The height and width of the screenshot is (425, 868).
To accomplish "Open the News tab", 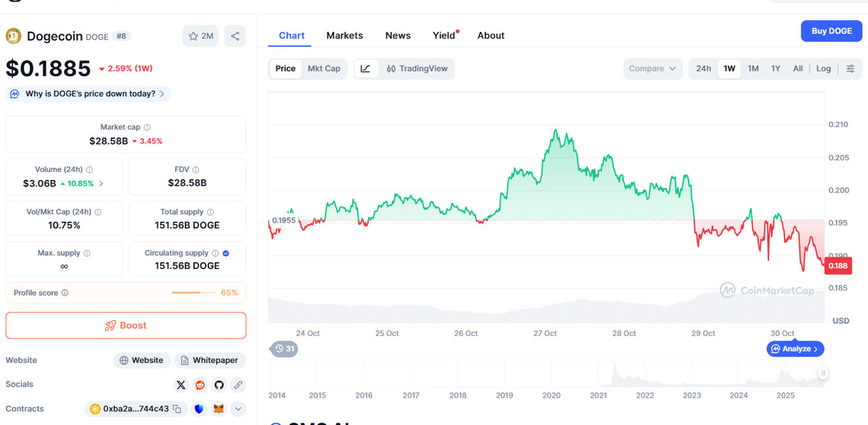I will pyautogui.click(x=398, y=35).
